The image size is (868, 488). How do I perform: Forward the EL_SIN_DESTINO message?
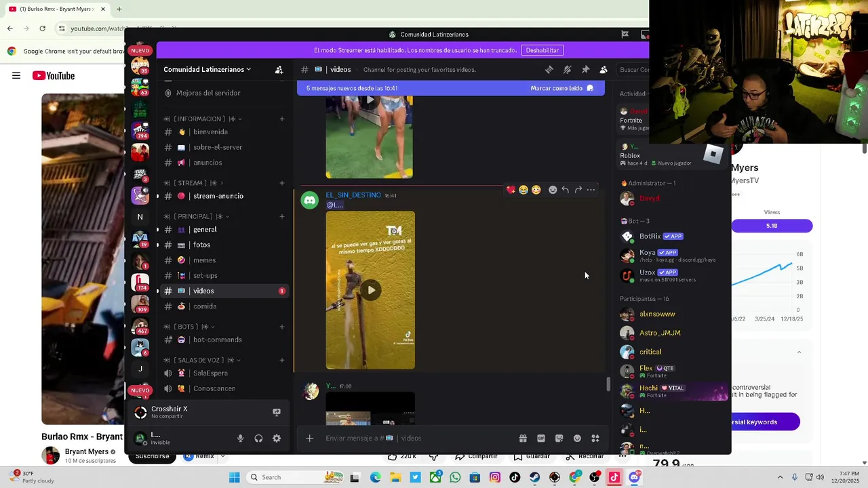pyautogui.click(x=578, y=190)
